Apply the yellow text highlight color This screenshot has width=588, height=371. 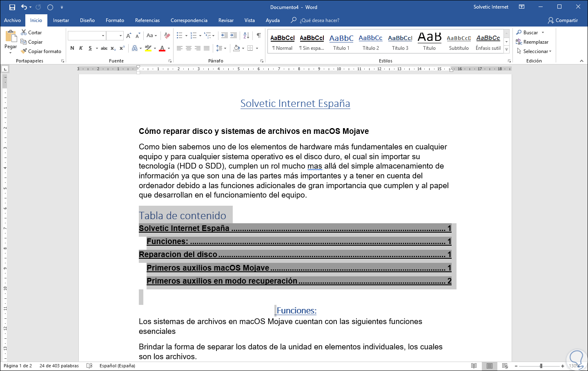click(148, 48)
